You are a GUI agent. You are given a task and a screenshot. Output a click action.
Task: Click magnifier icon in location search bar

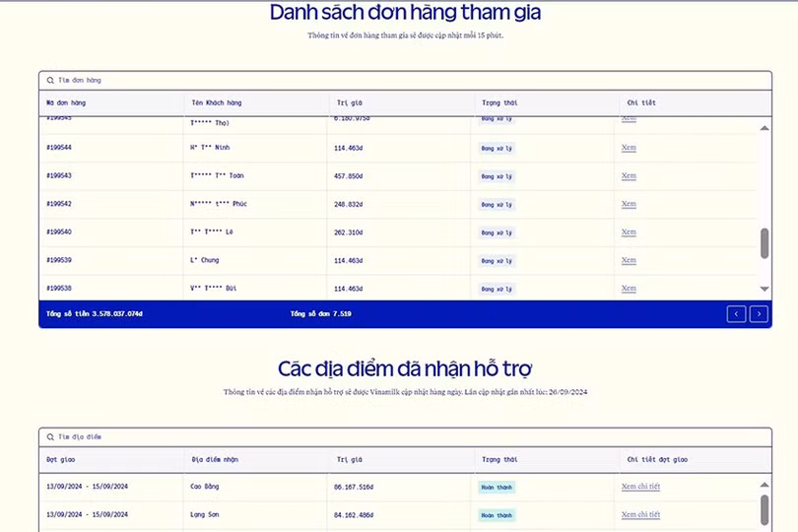[50, 436]
